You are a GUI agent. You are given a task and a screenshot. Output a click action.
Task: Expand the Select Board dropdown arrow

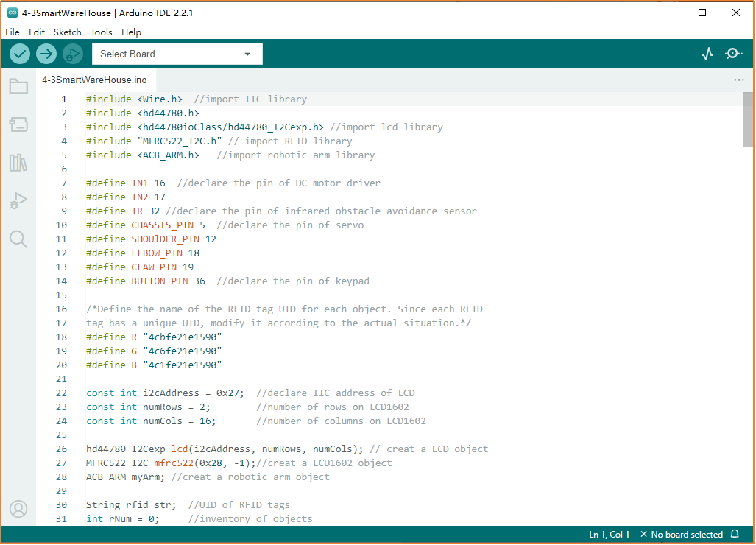[248, 53]
